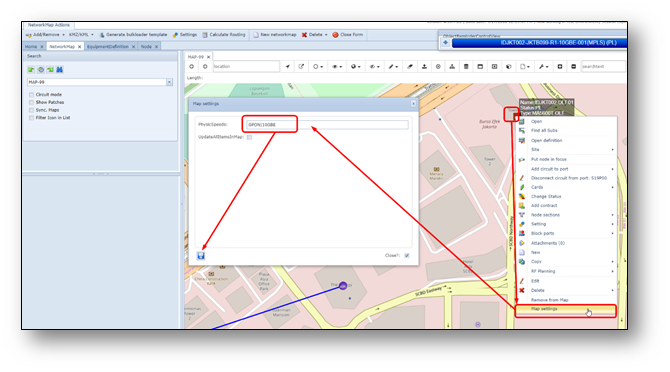
Task: Enable Sync. Maps checkbox
Action: pos(31,110)
